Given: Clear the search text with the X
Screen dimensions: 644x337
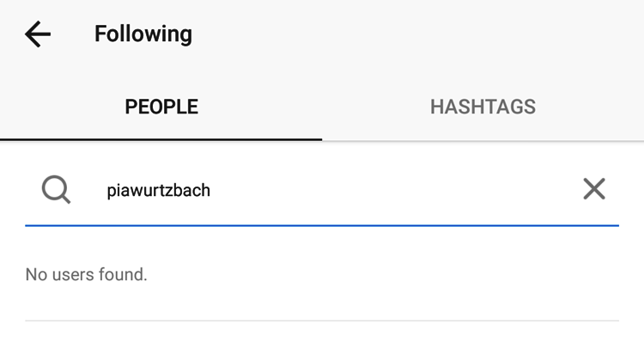Looking at the screenshot, I should pos(594,189).
